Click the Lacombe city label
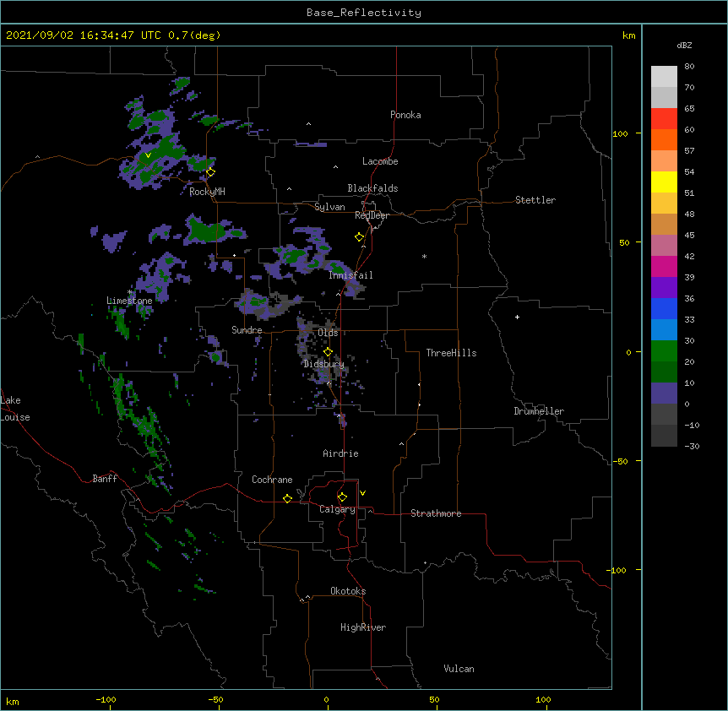This screenshot has width=728, height=711. (x=380, y=161)
